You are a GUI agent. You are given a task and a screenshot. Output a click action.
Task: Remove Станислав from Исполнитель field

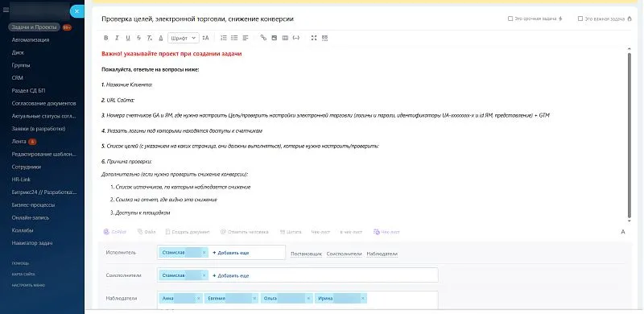204,253
